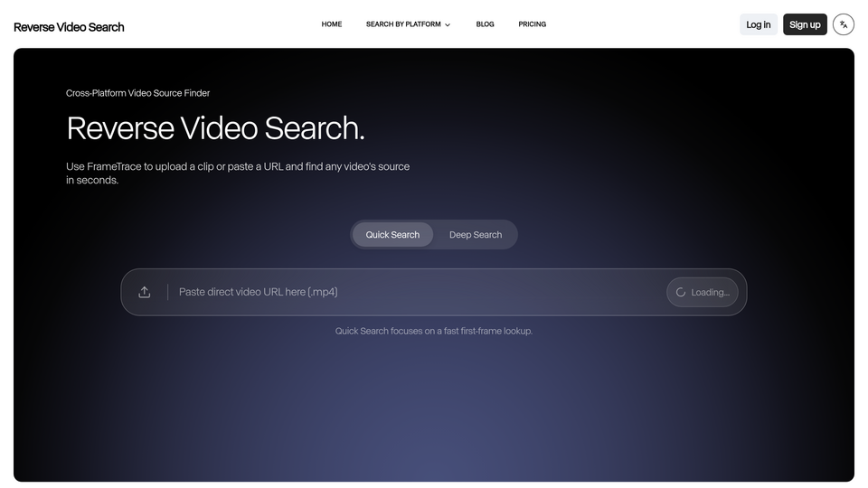Click the upload clip icon
The image size is (868, 488).
click(x=145, y=292)
